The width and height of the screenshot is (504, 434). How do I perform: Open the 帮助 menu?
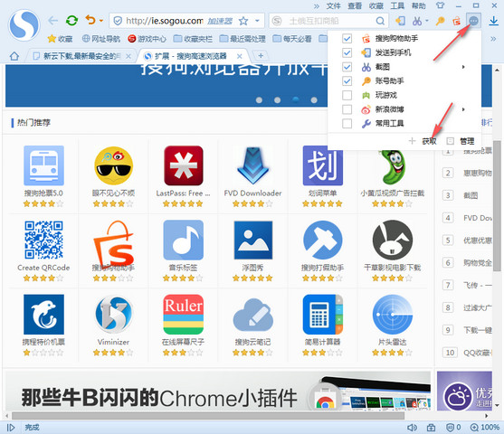coord(419,5)
